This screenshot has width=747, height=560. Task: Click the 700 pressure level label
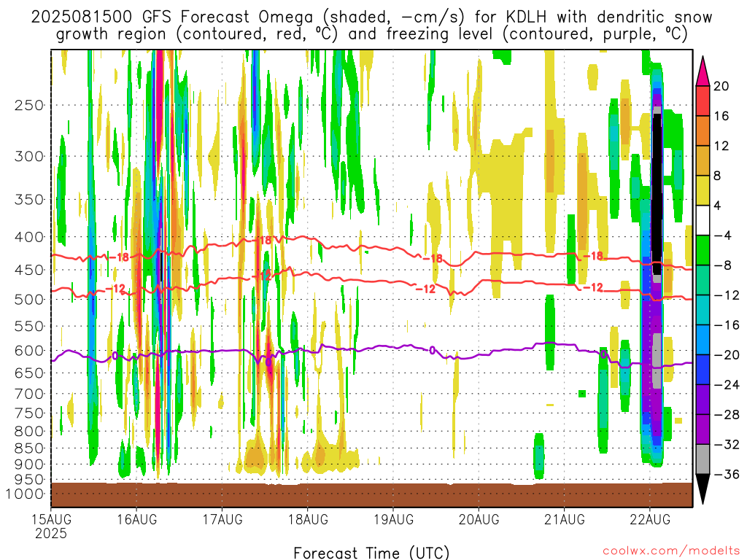(x=29, y=394)
